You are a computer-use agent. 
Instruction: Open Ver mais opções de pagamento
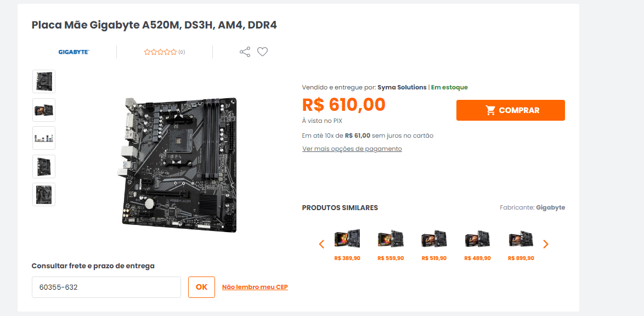click(352, 149)
